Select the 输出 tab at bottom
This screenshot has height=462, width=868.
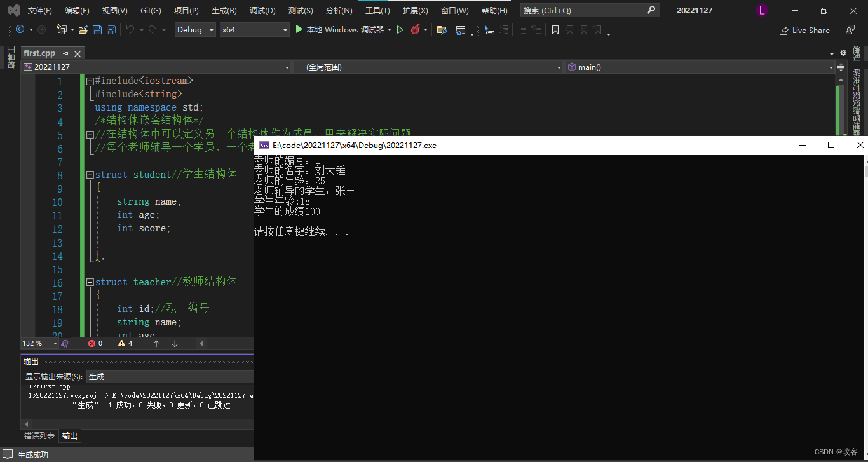(x=70, y=436)
